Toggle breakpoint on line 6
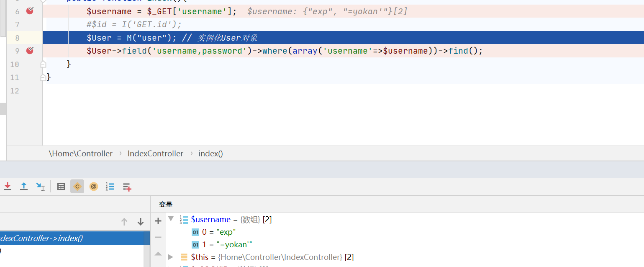The height and width of the screenshot is (267, 644). point(30,11)
